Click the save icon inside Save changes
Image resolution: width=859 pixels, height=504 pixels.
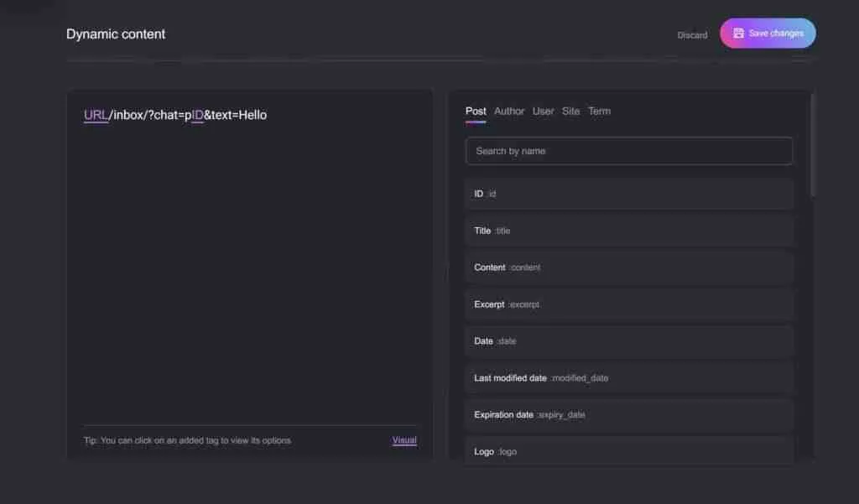click(738, 34)
